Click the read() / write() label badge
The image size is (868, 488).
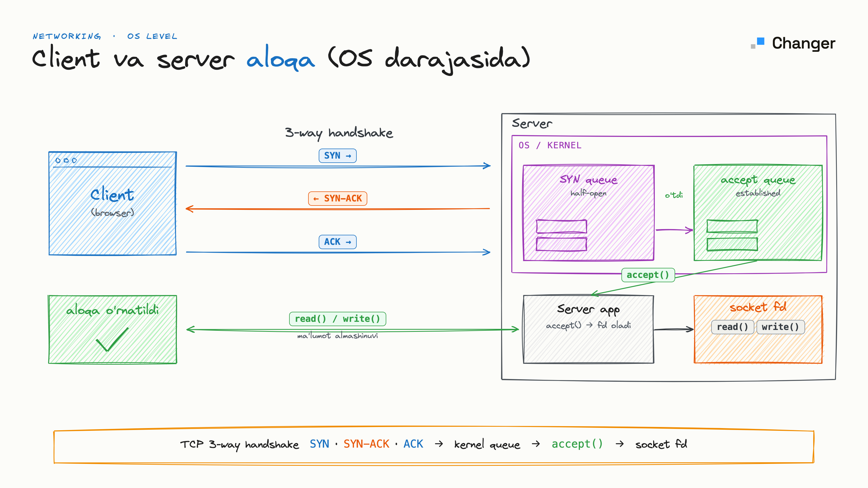(x=337, y=319)
